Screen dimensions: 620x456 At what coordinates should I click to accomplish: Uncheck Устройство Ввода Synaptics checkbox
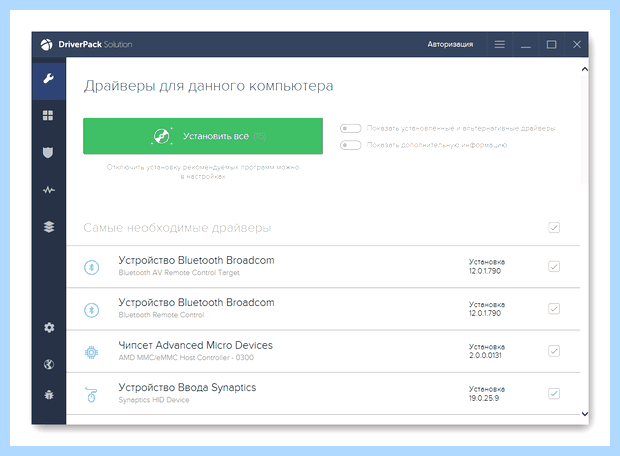[554, 394]
